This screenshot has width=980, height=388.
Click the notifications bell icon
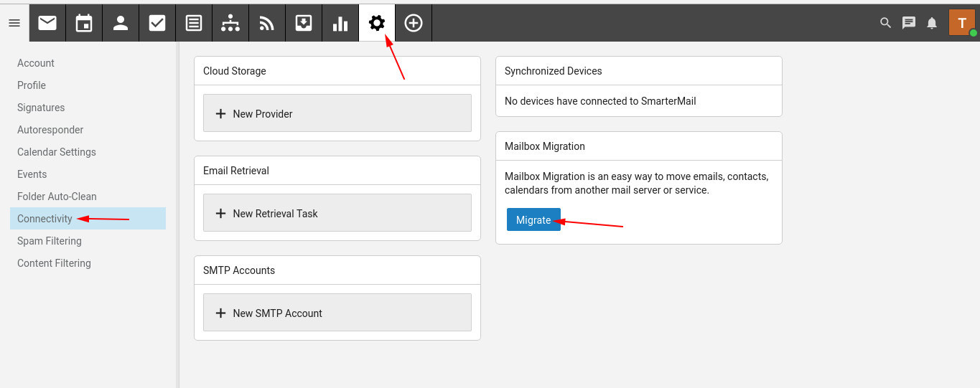point(932,23)
